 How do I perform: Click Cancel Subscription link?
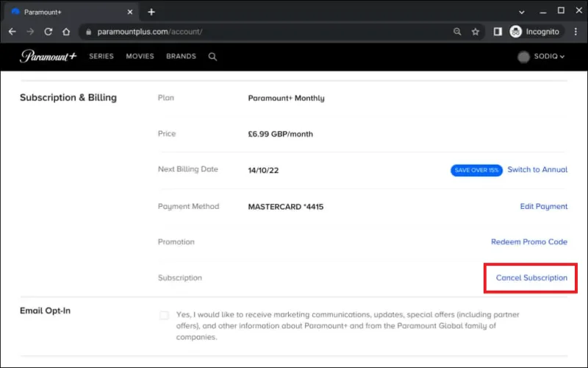(x=531, y=278)
